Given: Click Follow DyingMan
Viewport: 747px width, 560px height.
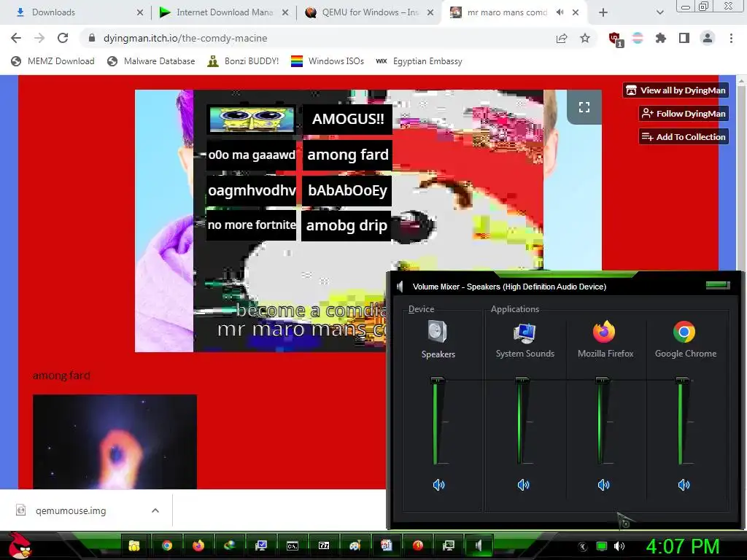Looking at the screenshot, I should point(684,113).
